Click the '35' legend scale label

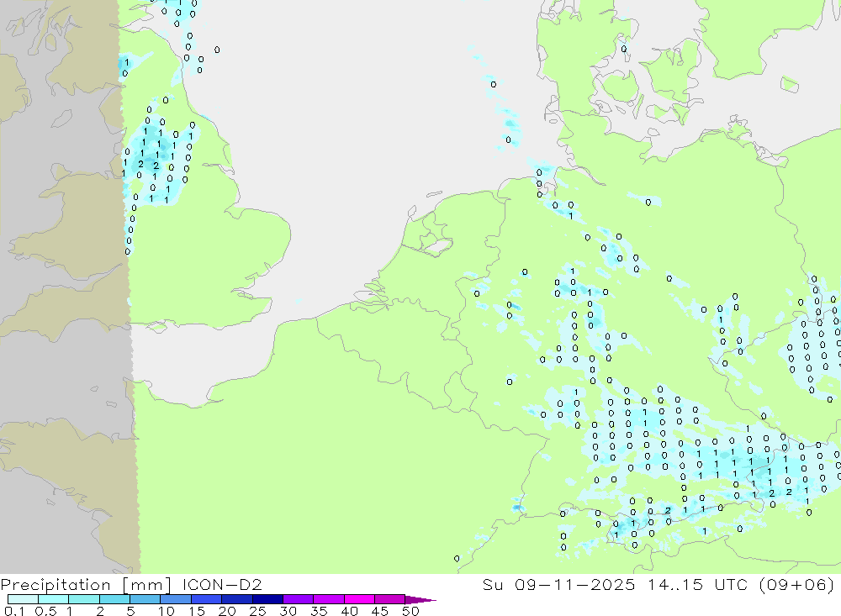[319, 611]
